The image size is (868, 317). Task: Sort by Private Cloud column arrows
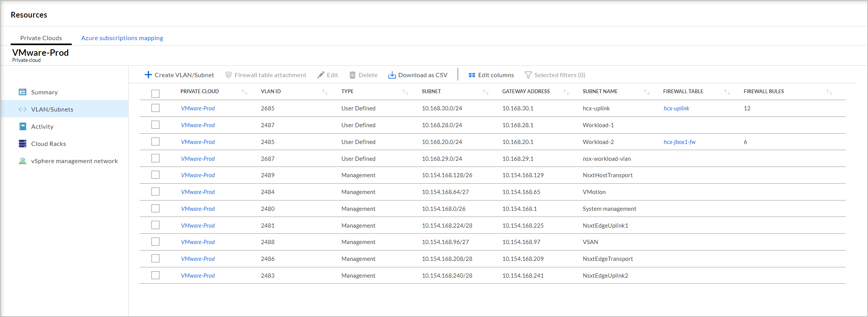tap(245, 92)
